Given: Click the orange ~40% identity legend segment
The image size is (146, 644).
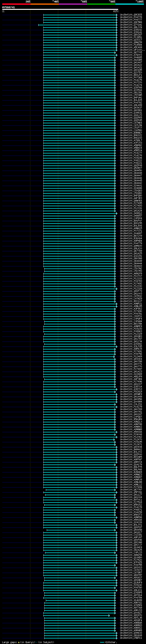Looking at the screenshot, I should [x=45, y=4].
